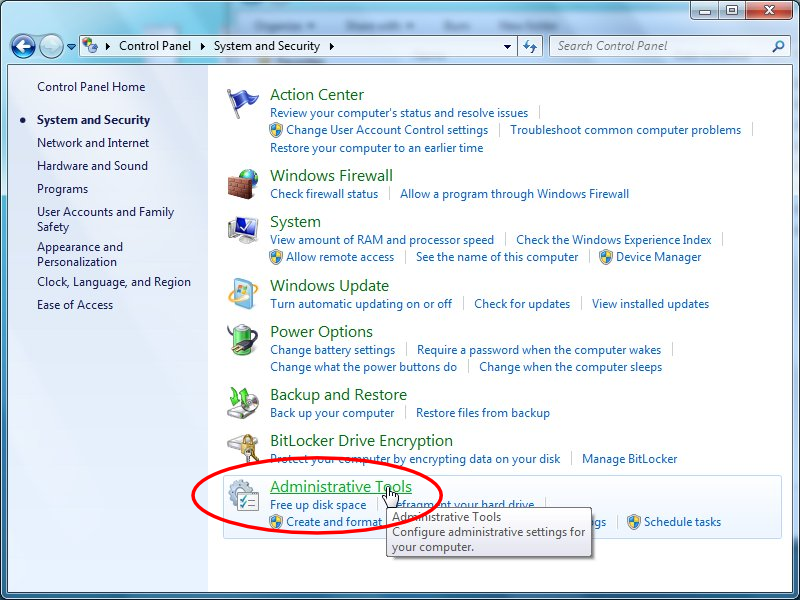Screen dimensions: 800x600
Task: Click the Power Options battery icon
Action: pos(241,338)
